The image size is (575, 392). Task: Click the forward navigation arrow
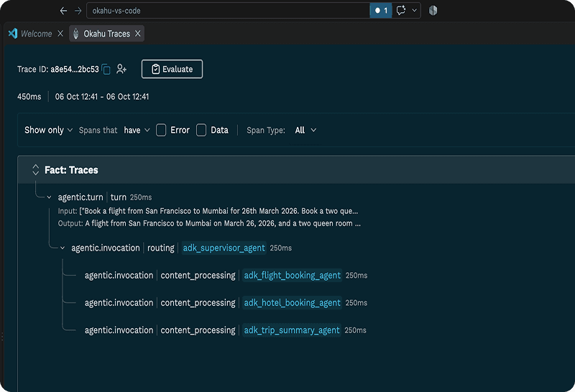(78, 11)
